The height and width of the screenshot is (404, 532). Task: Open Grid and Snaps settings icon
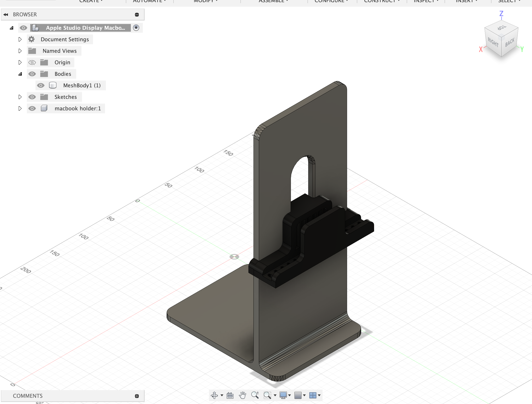[x=298, y=395]
